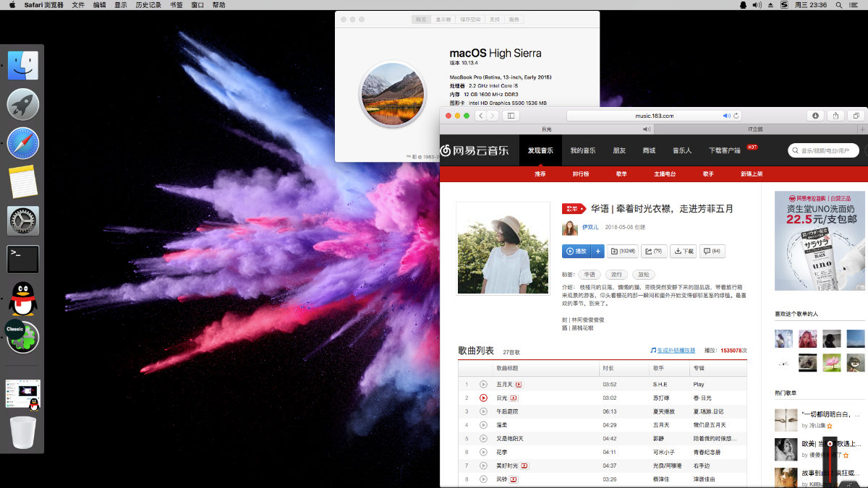Open QQ penguin app in dock
Viewport: 868px width, 488px height.
[23, 299]
